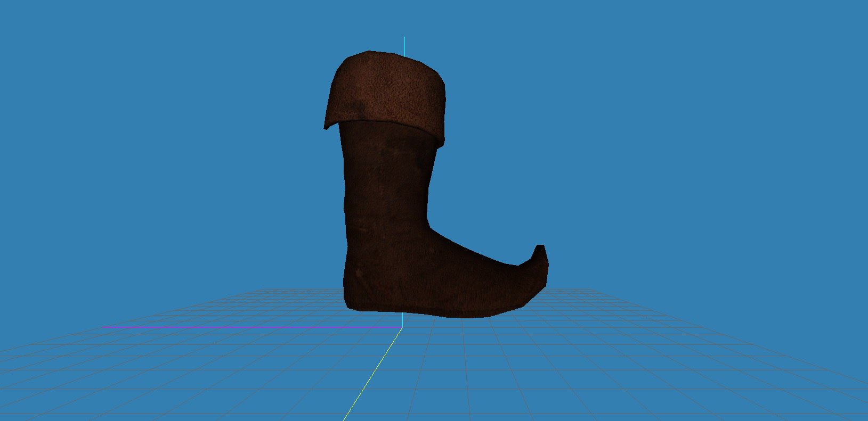Select the curled toe tip of the boot
Image resolution: width=868 pixels, height=421 pixels.
pos(540,254)
